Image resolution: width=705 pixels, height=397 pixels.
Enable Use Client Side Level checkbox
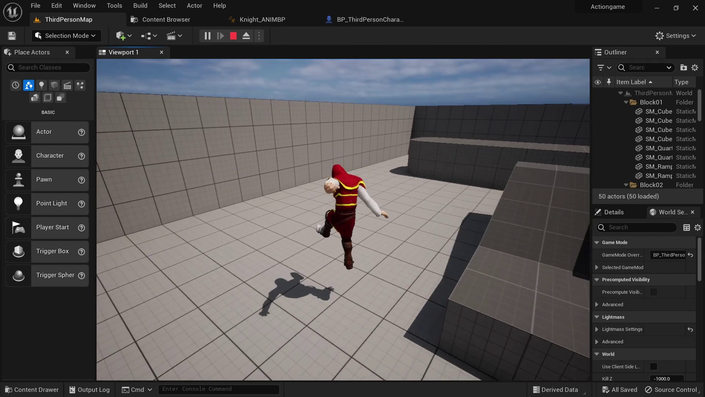click(653, 366)
